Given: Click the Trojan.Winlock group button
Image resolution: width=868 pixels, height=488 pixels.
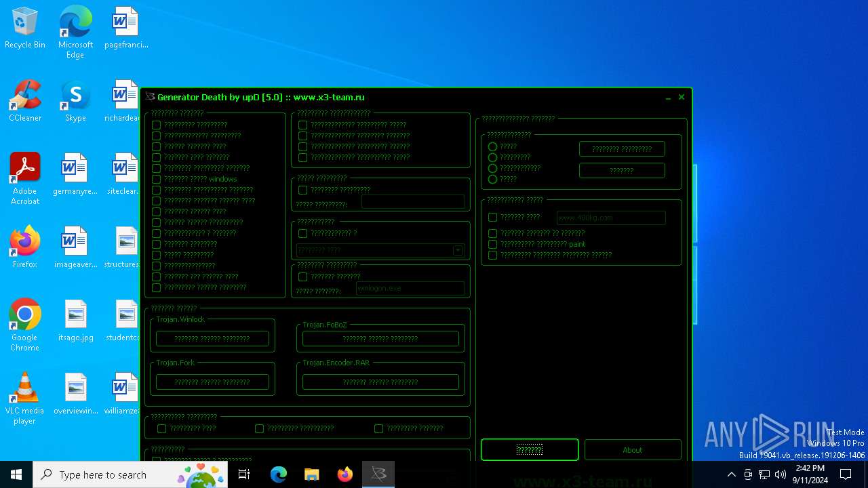Looking at the screenshot, I should [212, 338].
